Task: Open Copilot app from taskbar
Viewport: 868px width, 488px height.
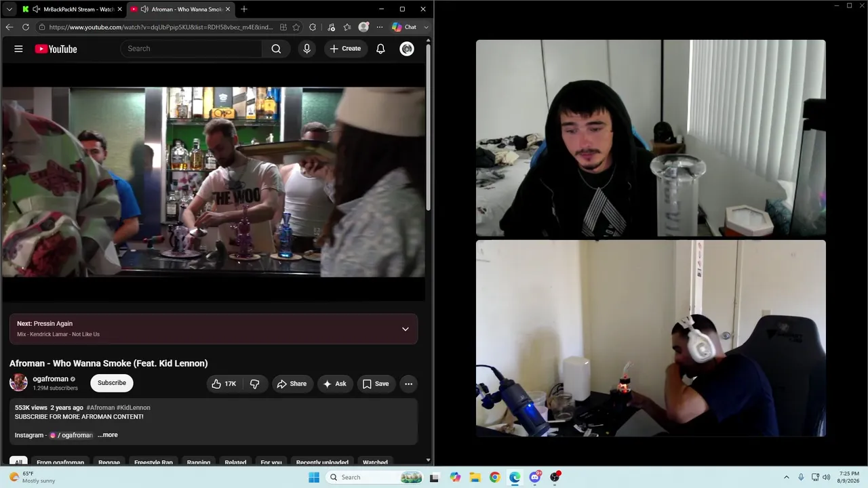Action: [455, 477]
